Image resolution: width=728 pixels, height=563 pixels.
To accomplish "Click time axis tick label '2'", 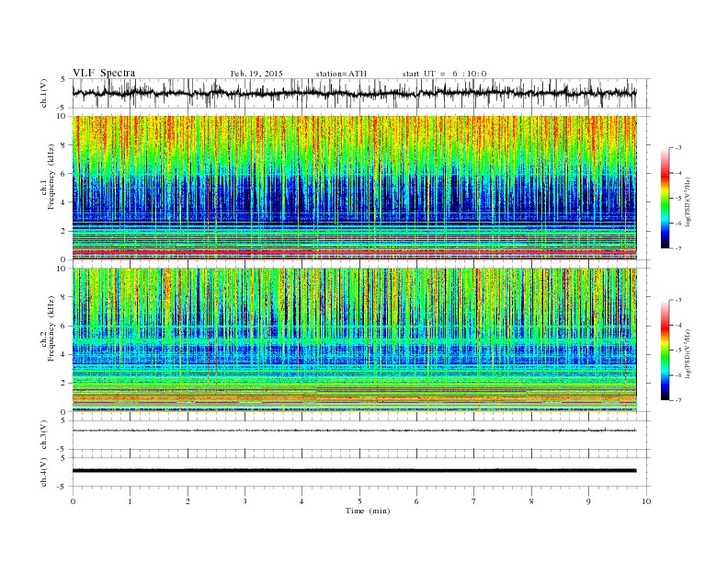I will tap(188, 501).
